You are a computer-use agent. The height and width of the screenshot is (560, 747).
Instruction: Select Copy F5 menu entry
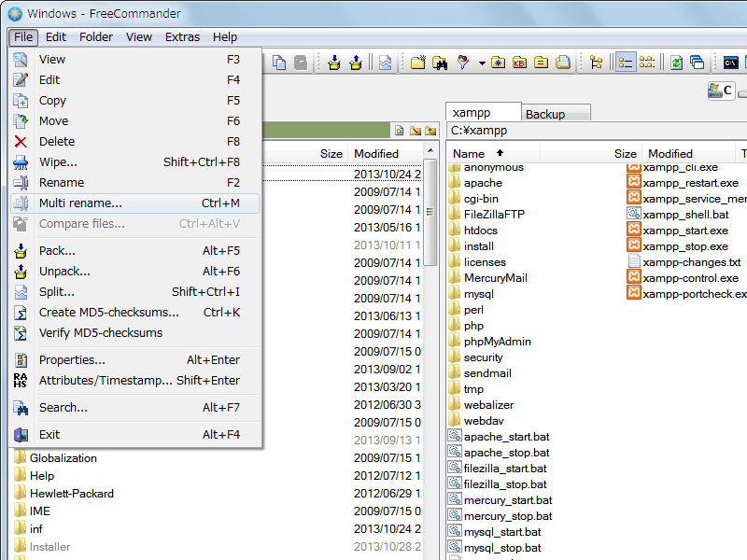point(135,101)
